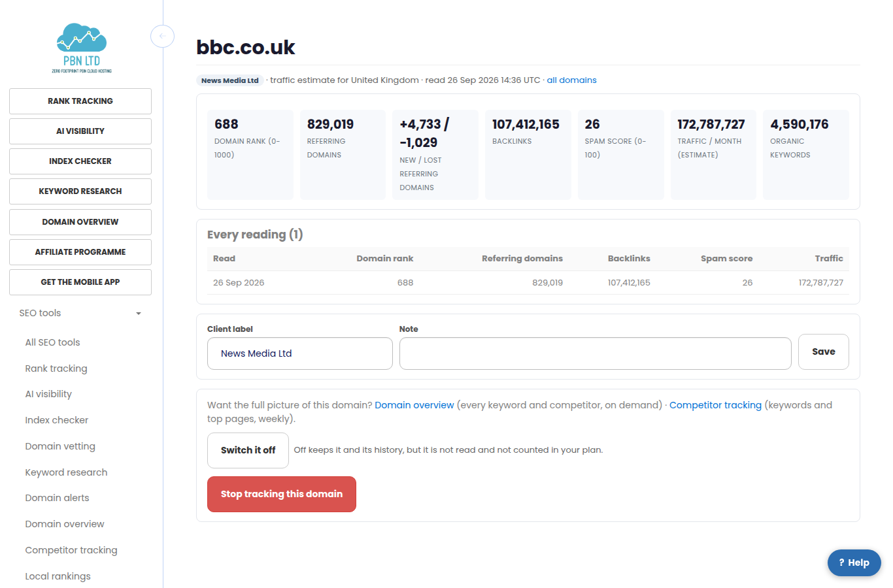Open the AFFILIATE PROGRAMME button

80,252
